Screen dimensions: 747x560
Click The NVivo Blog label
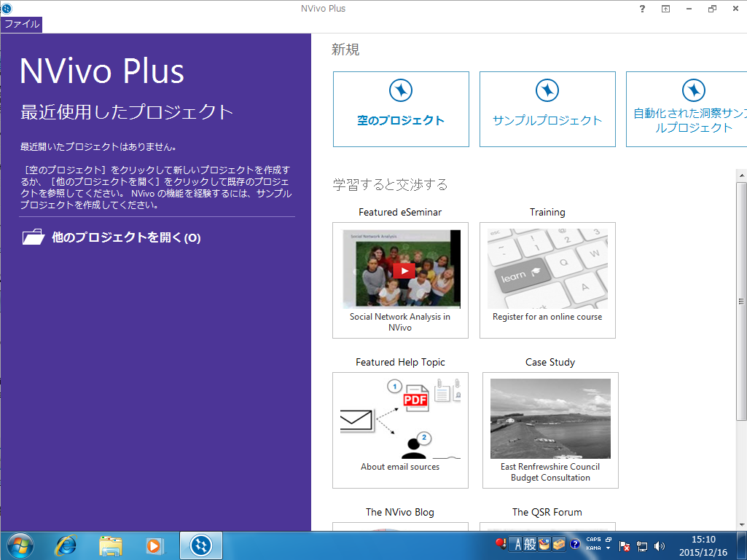coord(400,513)
